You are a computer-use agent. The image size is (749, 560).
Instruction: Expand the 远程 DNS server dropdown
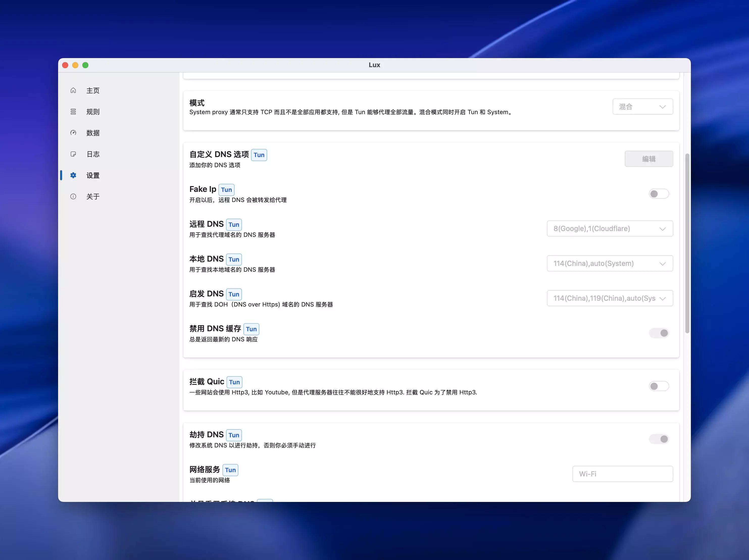tap(610, 228)
